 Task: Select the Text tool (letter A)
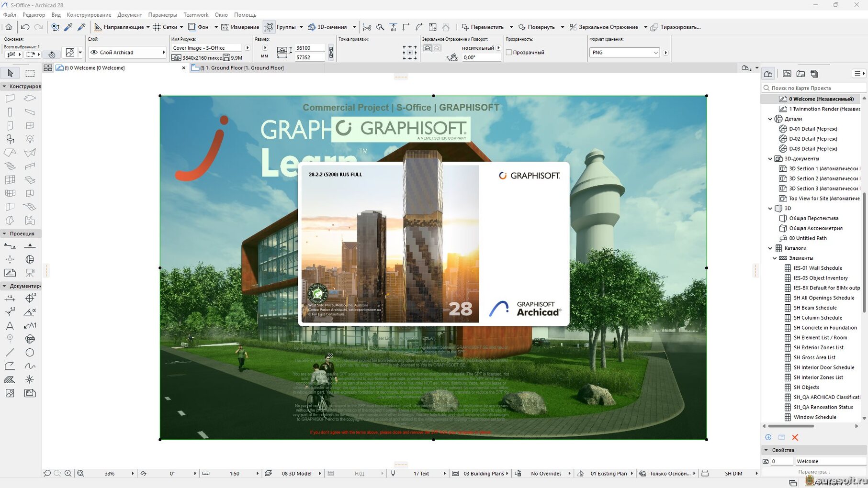[10, 326]
